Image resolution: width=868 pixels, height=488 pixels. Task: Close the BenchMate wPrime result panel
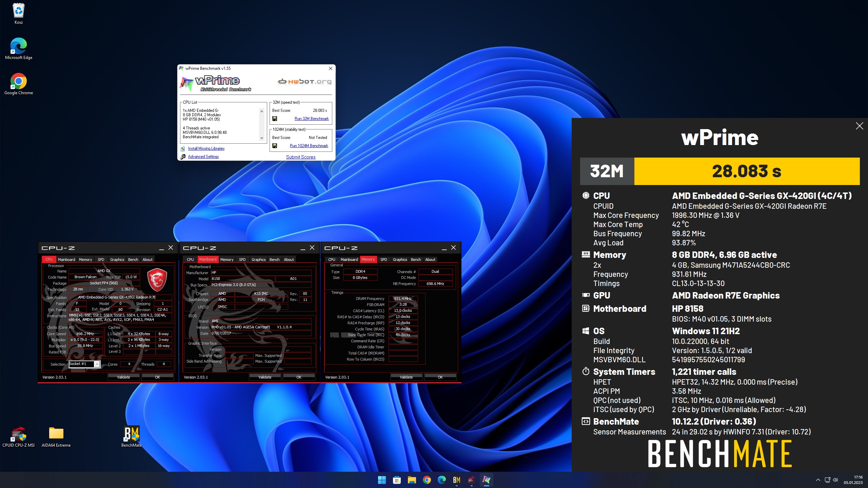(x=859, y=126)
